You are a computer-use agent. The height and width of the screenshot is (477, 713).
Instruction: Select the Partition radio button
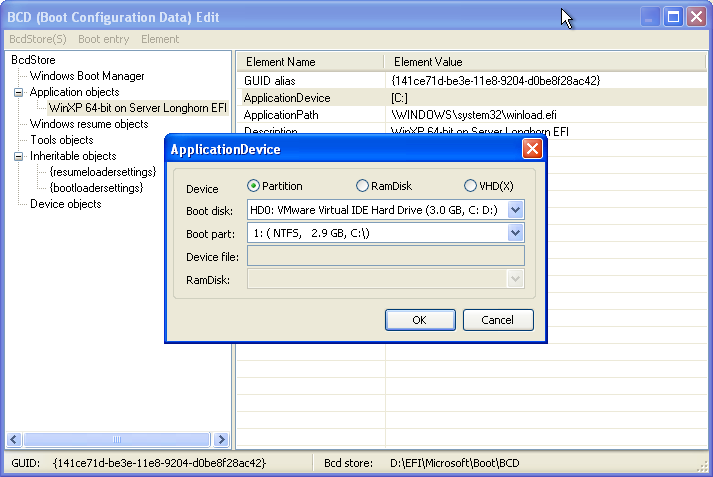(x=254, y=186)
